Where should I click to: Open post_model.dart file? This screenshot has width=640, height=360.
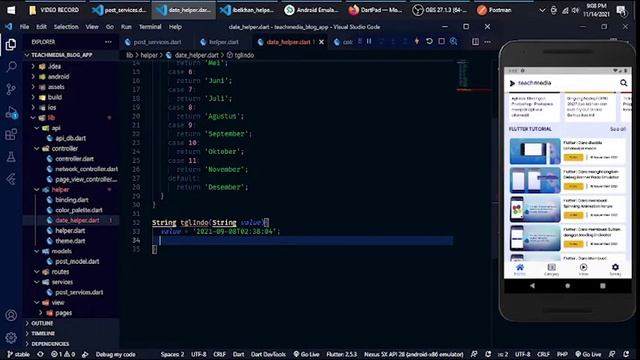coord(77,261)
